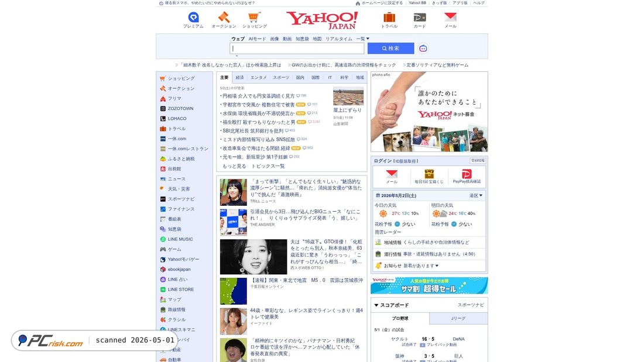Click the サマ割 超得セール banner
This screenshot has width=644, height=362.
click(429, 285)
